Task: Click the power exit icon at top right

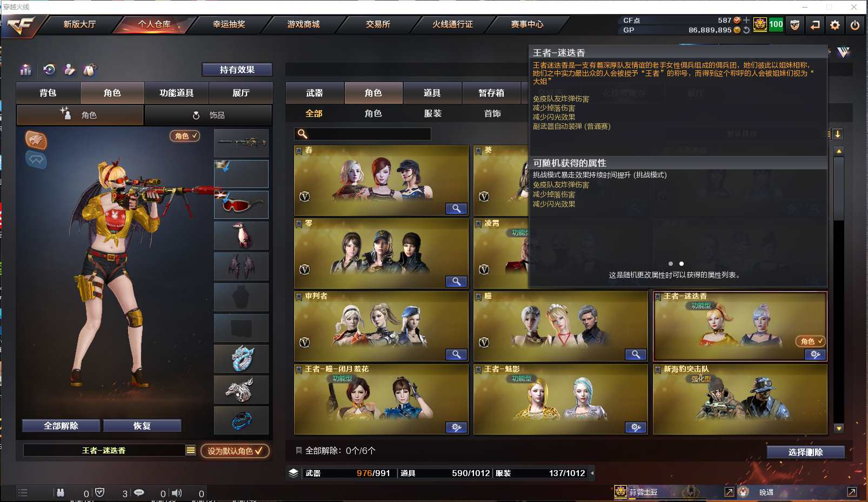Action: 855,25
